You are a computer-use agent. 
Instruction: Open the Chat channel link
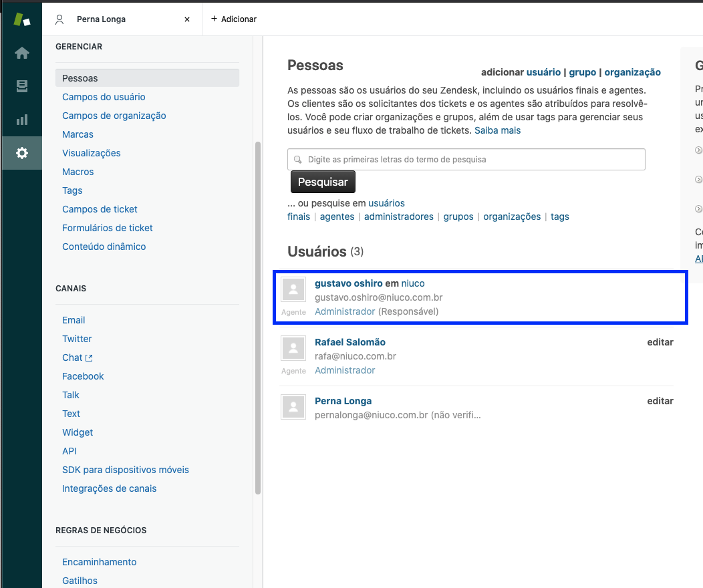click(x=72, y=357)
